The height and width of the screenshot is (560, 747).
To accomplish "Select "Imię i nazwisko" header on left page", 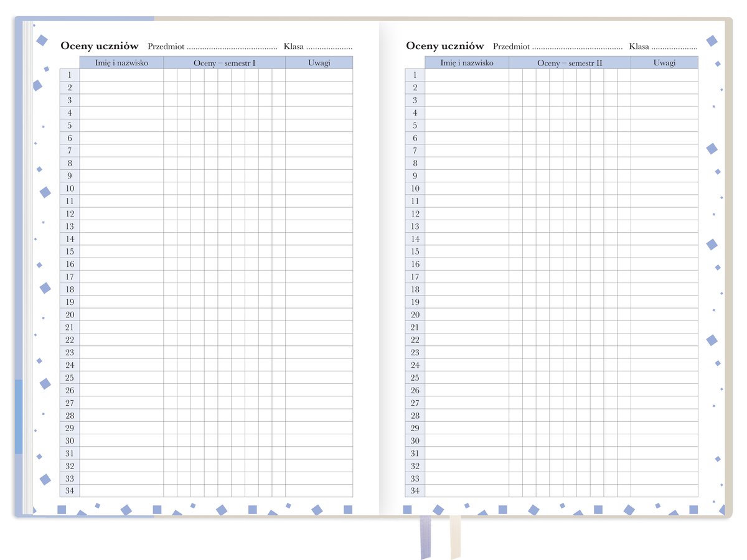I will 121,63.
